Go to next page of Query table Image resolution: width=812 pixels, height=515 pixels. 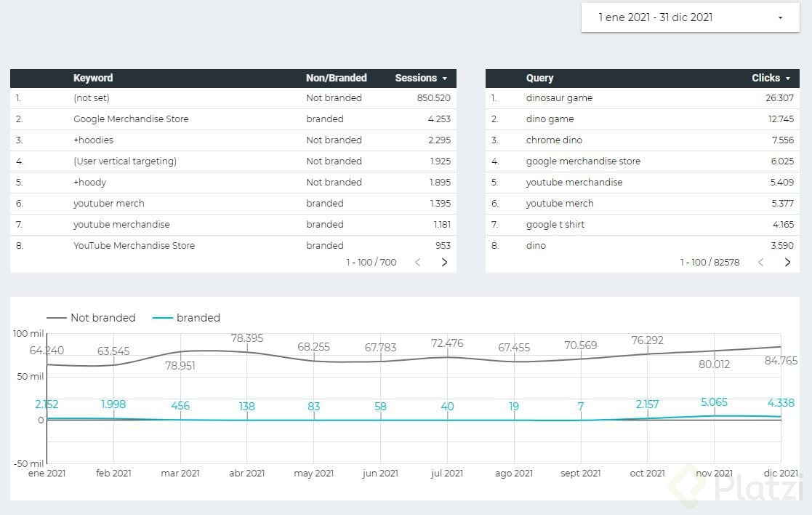(787, 262)
